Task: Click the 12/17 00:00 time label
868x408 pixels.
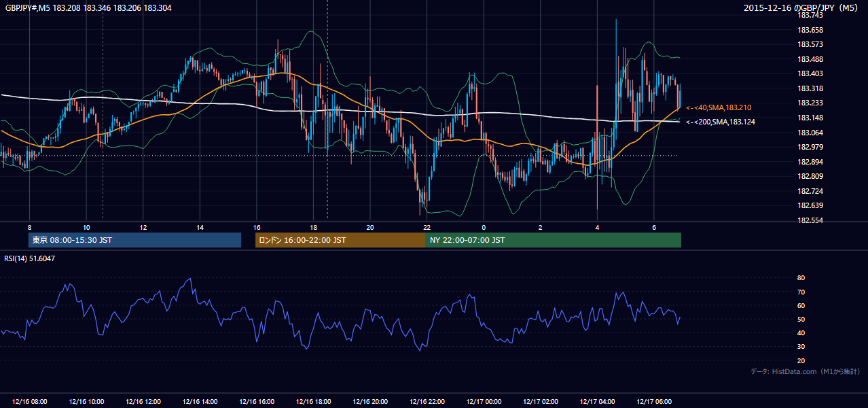Action: pos(484,402)
